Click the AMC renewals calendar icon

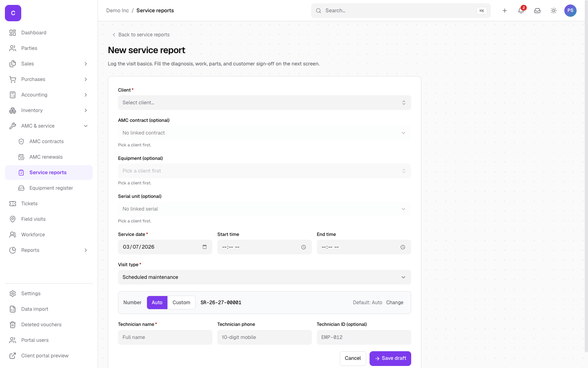21,157
